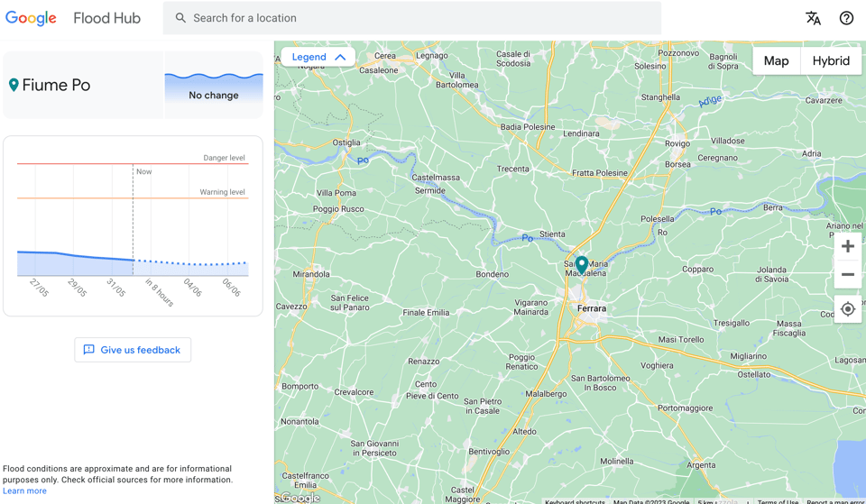
Task: Zoom out with the minus button
Action: point(847,275)
